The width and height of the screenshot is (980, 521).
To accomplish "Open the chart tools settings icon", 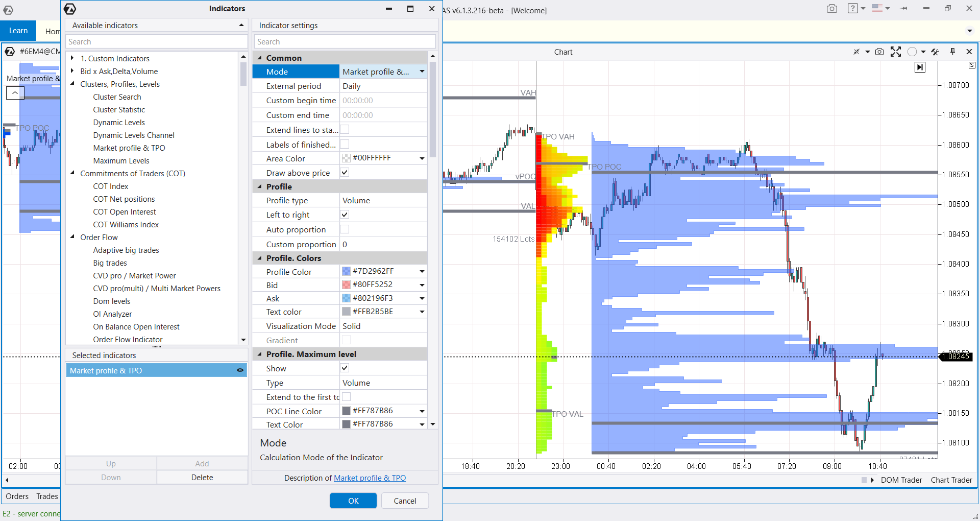I will 936,52.
